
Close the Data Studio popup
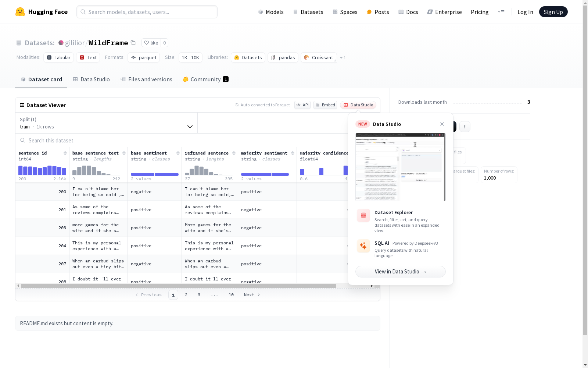(442, 124)
